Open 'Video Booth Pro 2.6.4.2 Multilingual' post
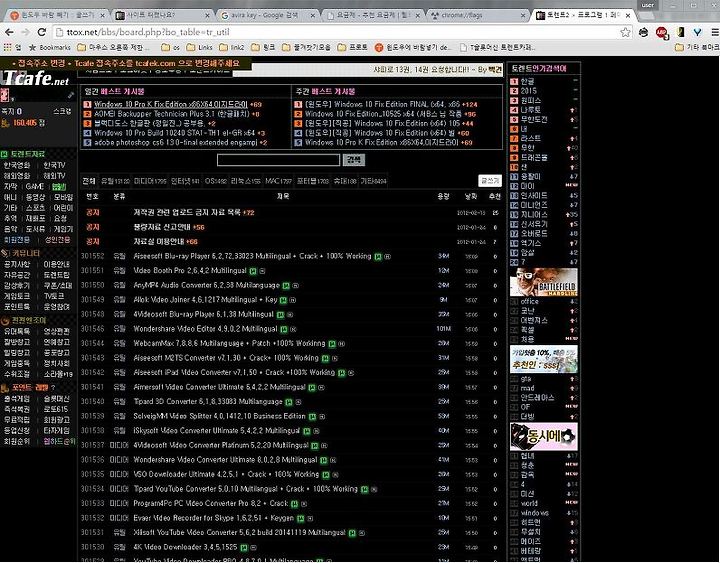 point(190,271)
